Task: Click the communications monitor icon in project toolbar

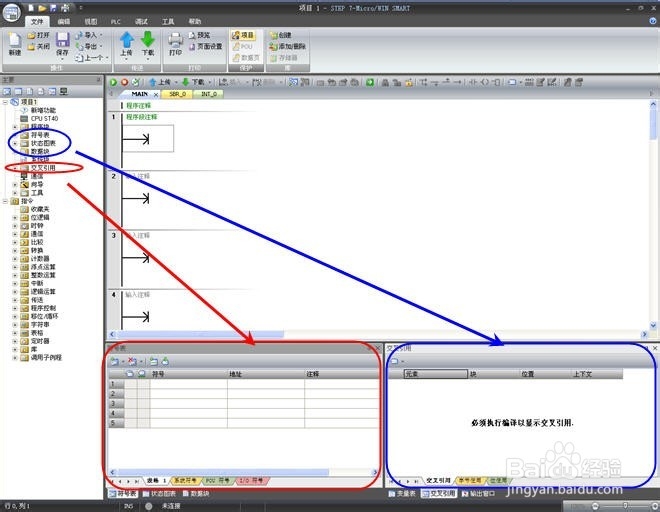Action: pos(64,91)
